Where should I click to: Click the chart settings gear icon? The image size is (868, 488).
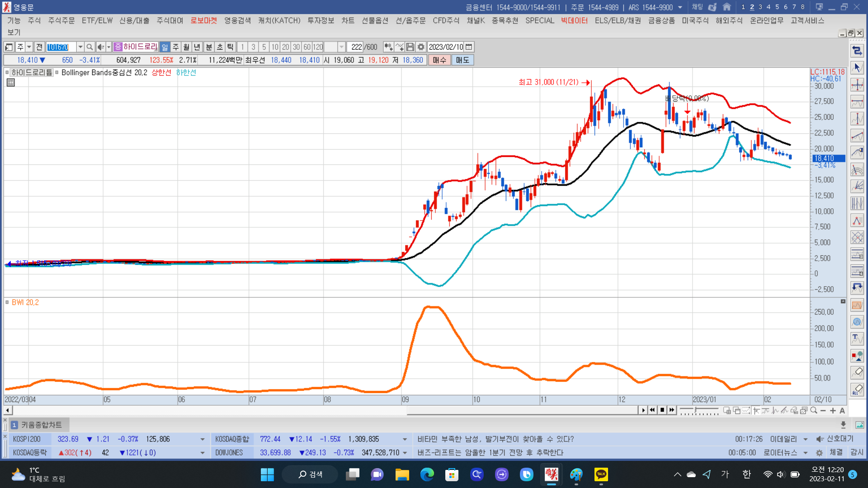[421, 47]
